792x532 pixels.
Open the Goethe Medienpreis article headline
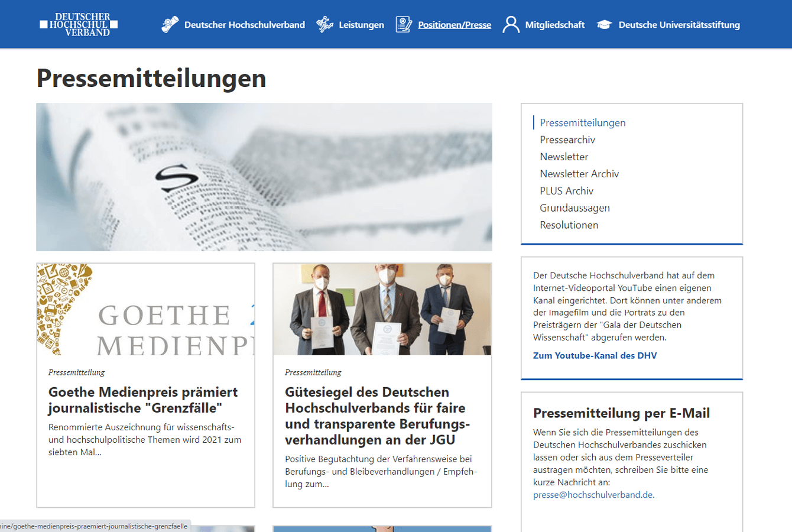coord(143,400)
